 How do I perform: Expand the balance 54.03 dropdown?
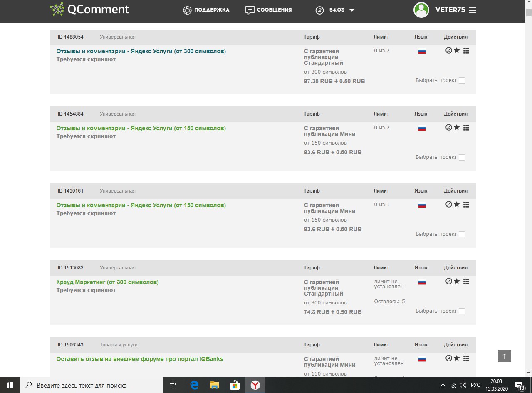tap(352, 10)
